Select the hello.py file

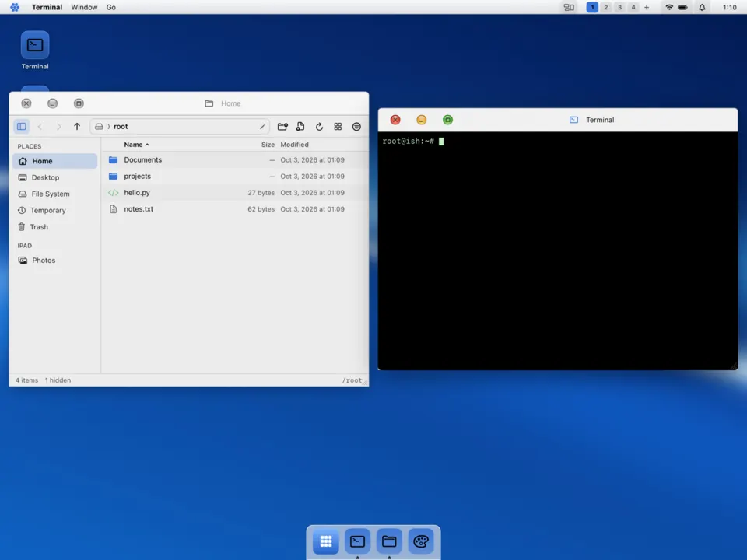[x=235, y=193]
